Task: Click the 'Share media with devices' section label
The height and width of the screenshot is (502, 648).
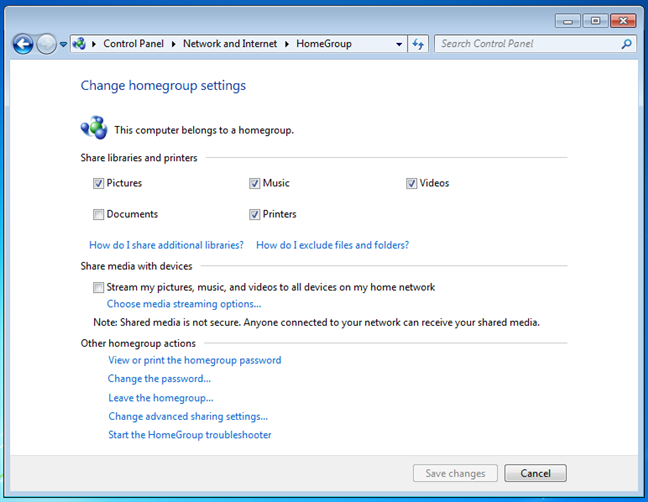Action: [136, 266]
